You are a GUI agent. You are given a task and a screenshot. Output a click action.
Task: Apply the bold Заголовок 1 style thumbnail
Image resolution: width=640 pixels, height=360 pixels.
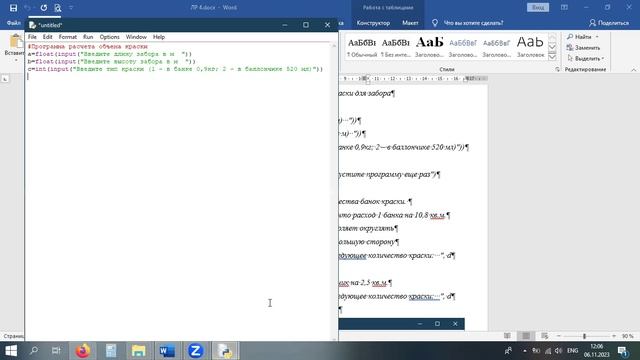pos(429,47)
